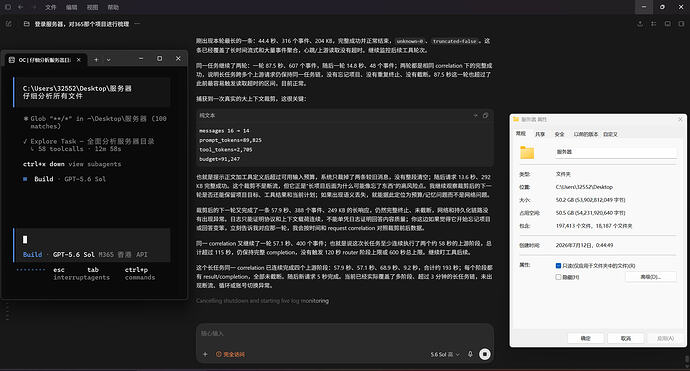Screen dimensions: 690x371
Task: Go back with the left arrow icon
Action: click(x=21, y=7)
